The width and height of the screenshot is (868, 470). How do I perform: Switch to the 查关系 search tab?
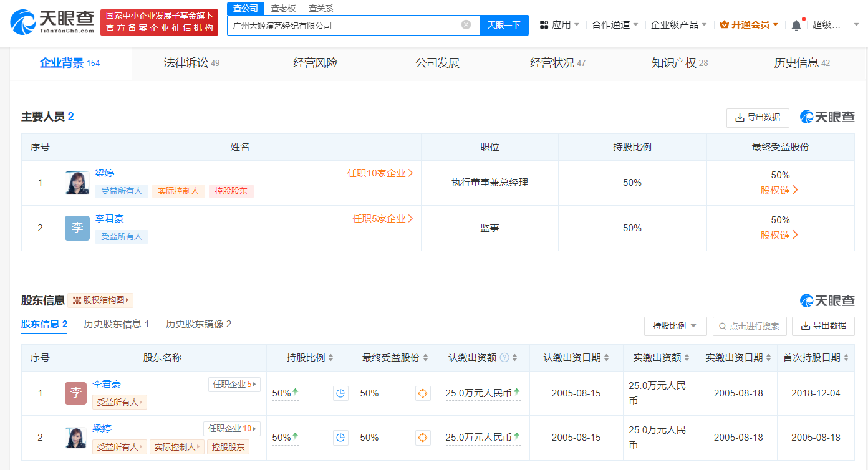(x=321, y=8)
